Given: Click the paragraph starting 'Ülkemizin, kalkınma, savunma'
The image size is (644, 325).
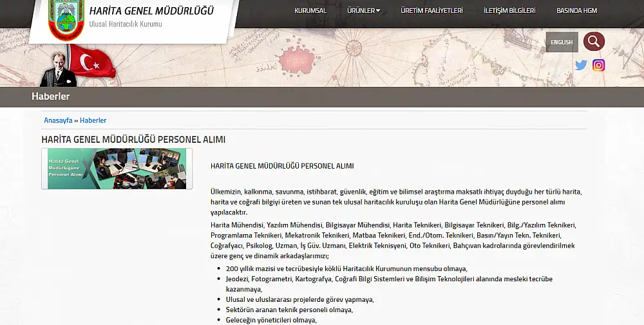Looking at the screenshot, I should click(396, 202).
